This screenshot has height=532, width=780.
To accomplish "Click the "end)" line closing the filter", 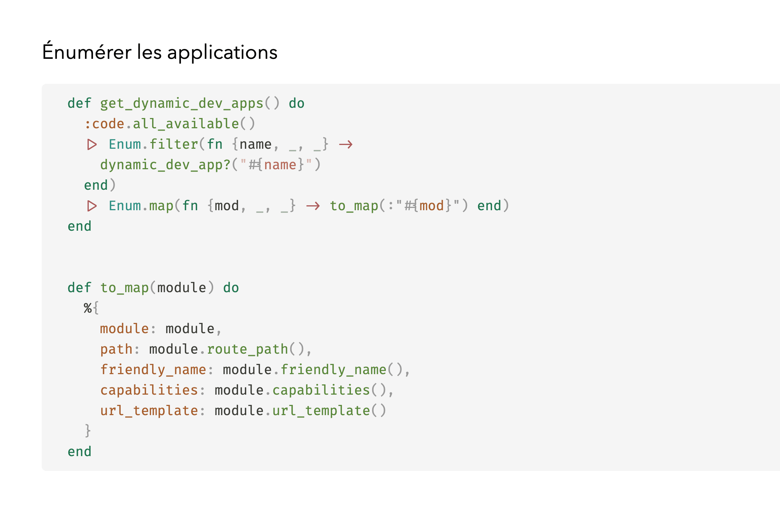I will (100, 185).
